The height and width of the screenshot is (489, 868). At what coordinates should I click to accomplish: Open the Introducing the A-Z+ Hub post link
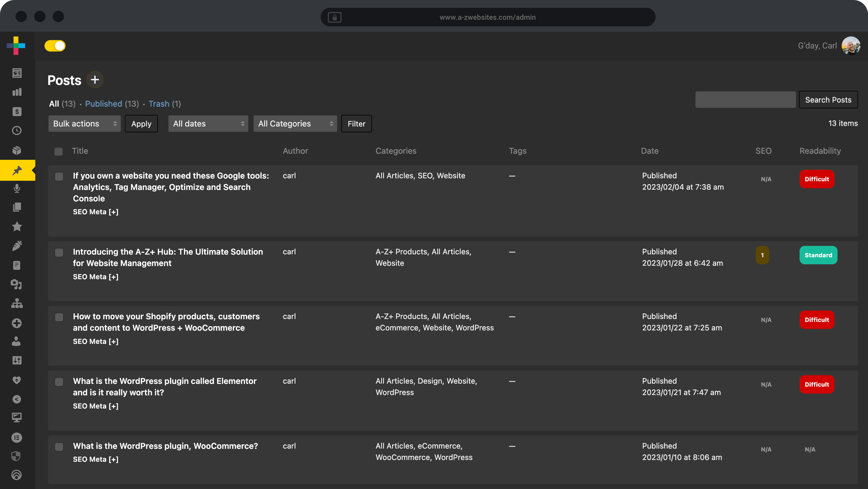tap(168, 258)
